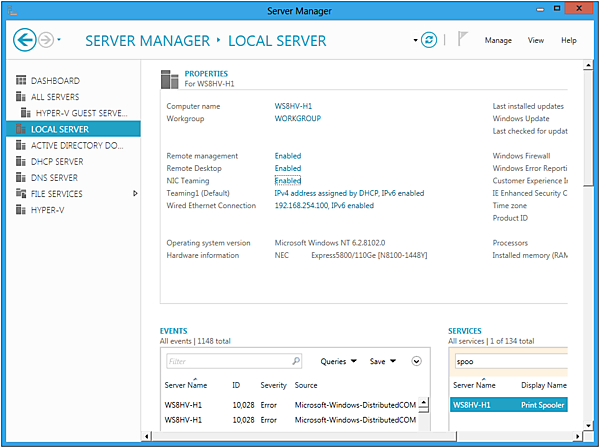Open the Save dropdown in Events

click(x=383, y=361)
